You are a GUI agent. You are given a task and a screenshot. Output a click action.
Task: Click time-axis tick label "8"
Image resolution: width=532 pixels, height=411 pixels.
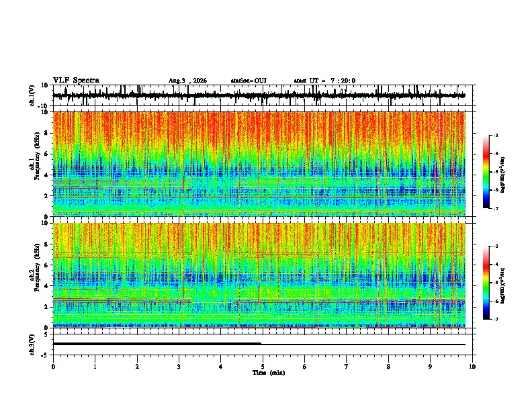[388, 367]
